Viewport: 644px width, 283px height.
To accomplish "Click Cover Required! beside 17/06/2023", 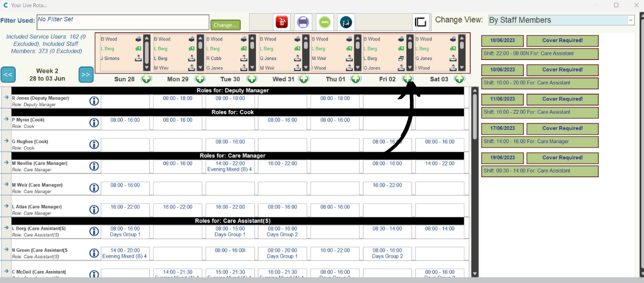I will click(x=562, y=128).
